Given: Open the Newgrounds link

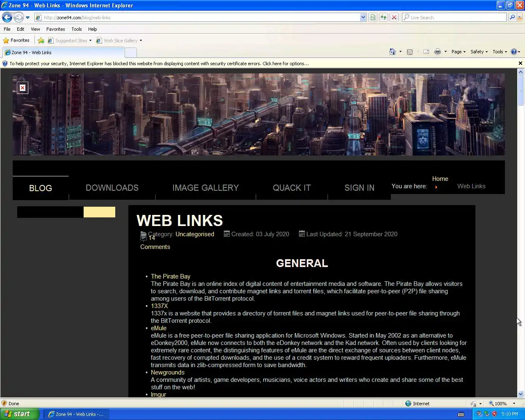Looking at the screenshot, I should coord(168,372).
